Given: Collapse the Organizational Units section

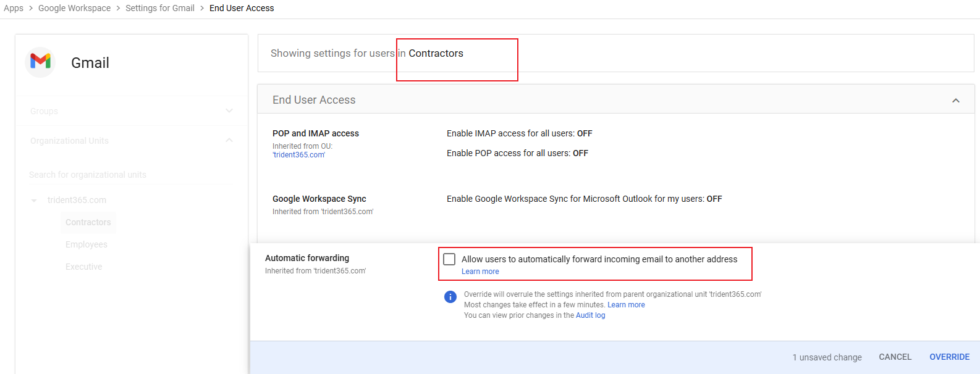Looking at the screenshot, I should click(229, 141).
